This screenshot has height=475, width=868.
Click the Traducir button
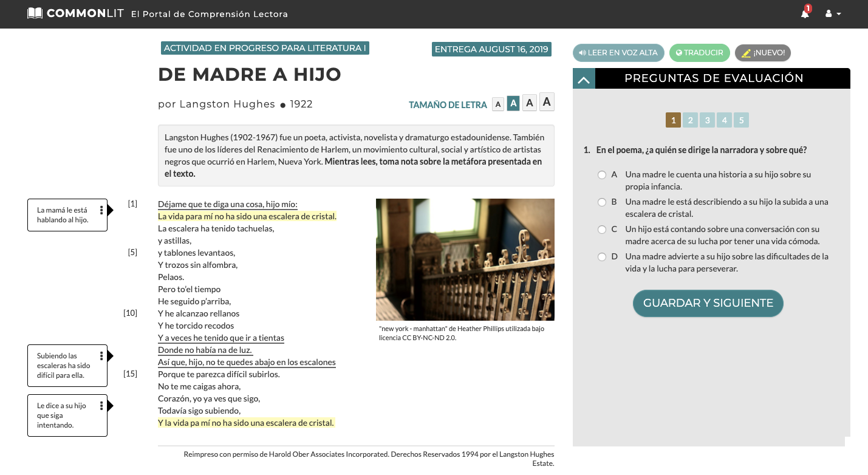pyautogui.click(x=699, y=53)
